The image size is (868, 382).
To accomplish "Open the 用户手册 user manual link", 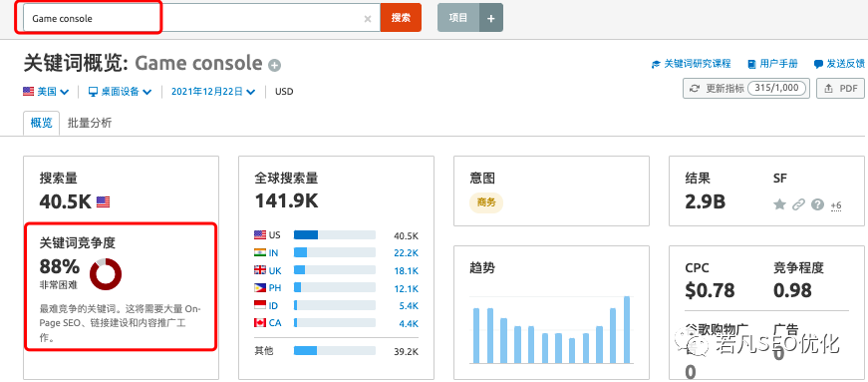I will pos(772,64).
